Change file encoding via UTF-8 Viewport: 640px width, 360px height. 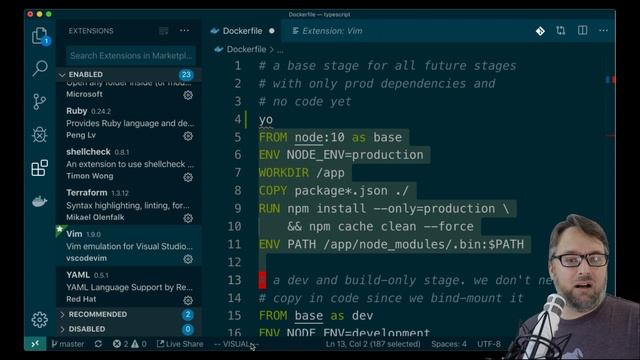[x=489, y=344]
